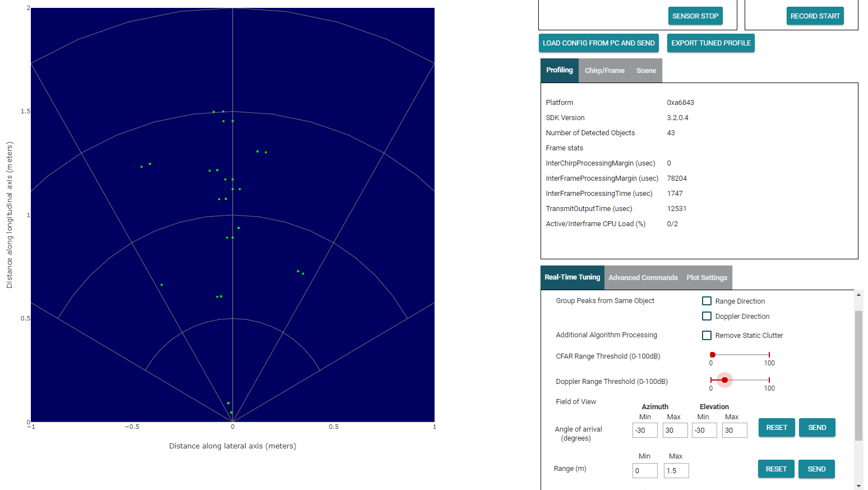Click the detected objects count 43
The width and height of the screenshot is (868, 490).
tap(671, 133)
